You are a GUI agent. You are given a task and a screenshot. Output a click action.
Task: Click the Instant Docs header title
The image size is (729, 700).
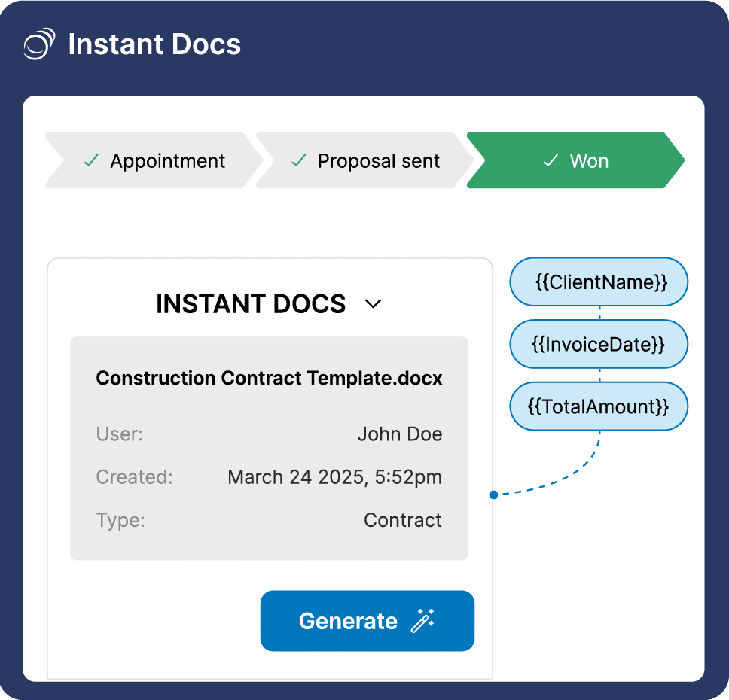(154, 44)
